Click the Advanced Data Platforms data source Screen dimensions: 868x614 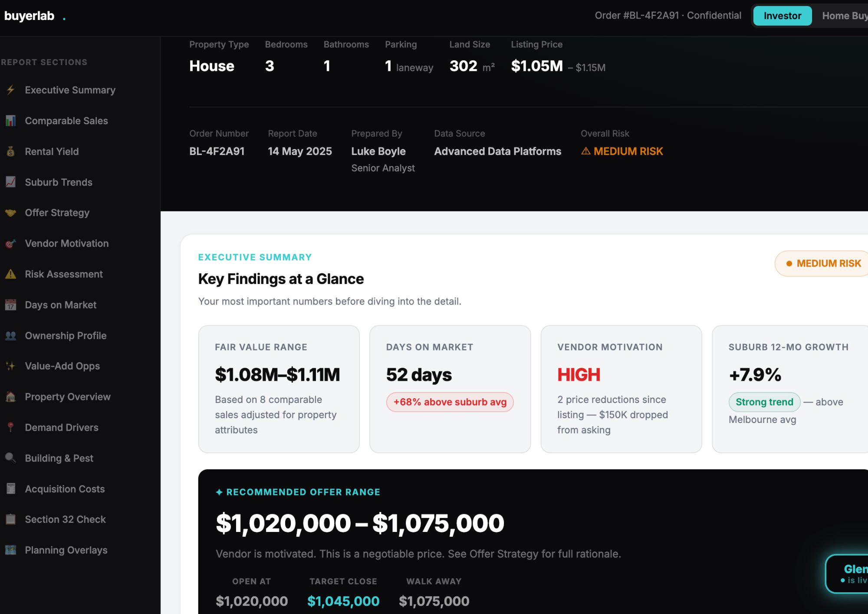(x=498, y=151)
